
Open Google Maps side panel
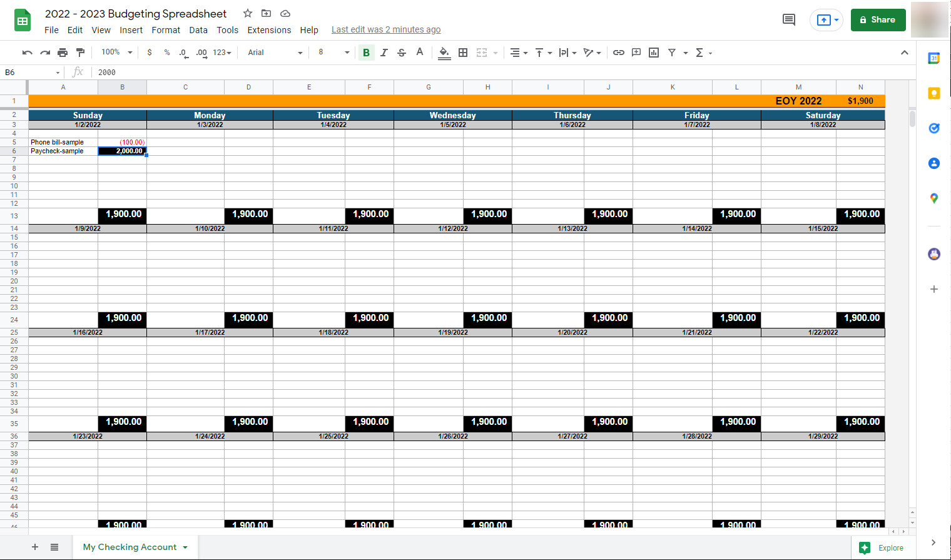click(x=934, y=198)
